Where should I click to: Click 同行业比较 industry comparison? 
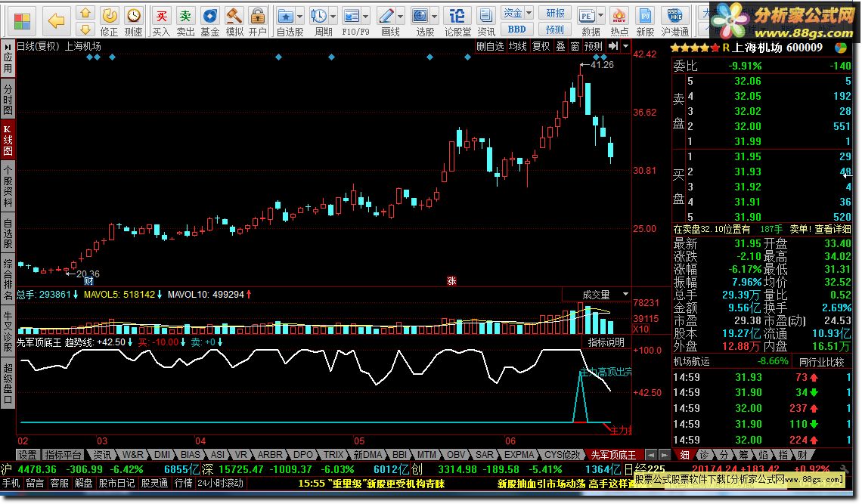821,362
